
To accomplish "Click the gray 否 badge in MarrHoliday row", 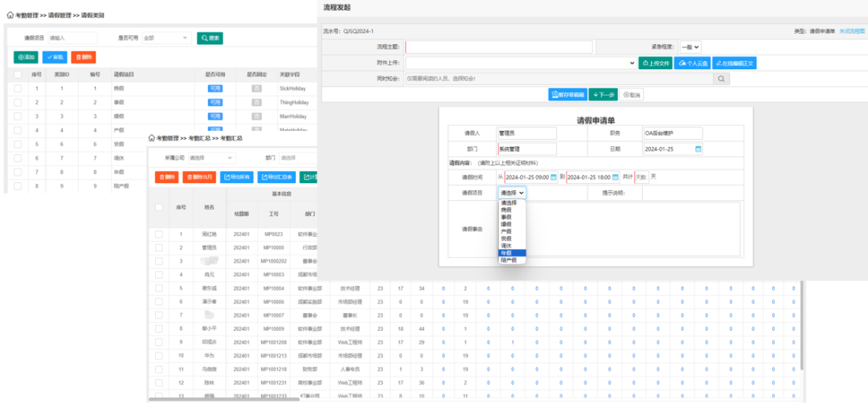I will (256, 116).
